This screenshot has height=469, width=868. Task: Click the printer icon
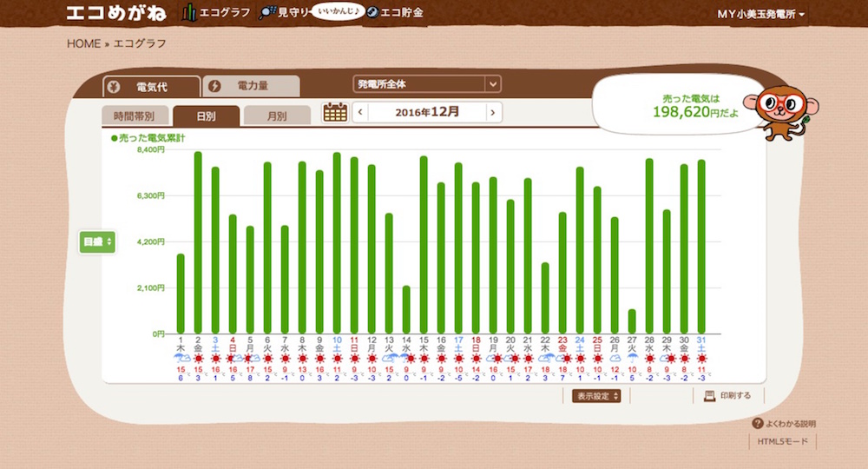(709, 395)
